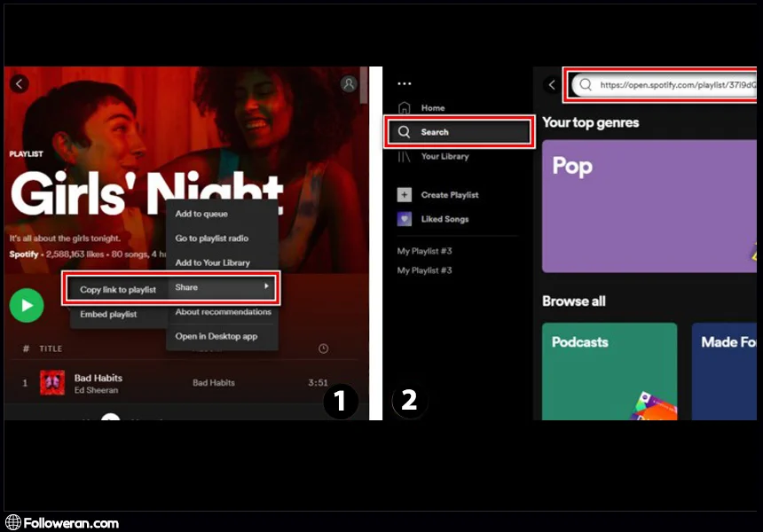Open the user profile icon

point(349,84)
